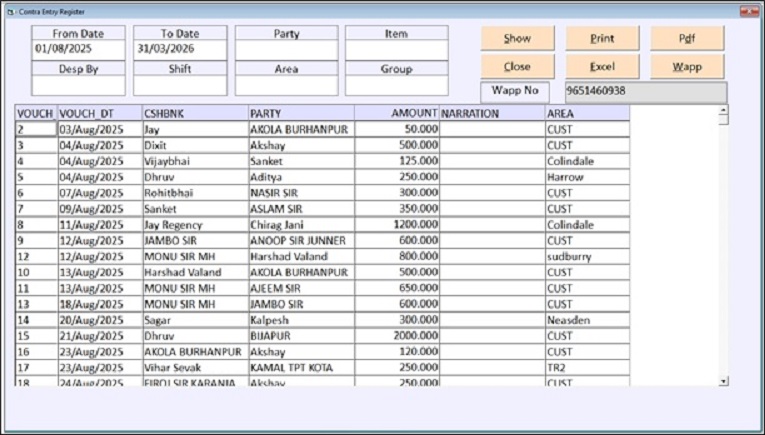Select CSHBNK cell Jay Regency
This screenshot has width=765, height=435.
click(x=195, y=225)
